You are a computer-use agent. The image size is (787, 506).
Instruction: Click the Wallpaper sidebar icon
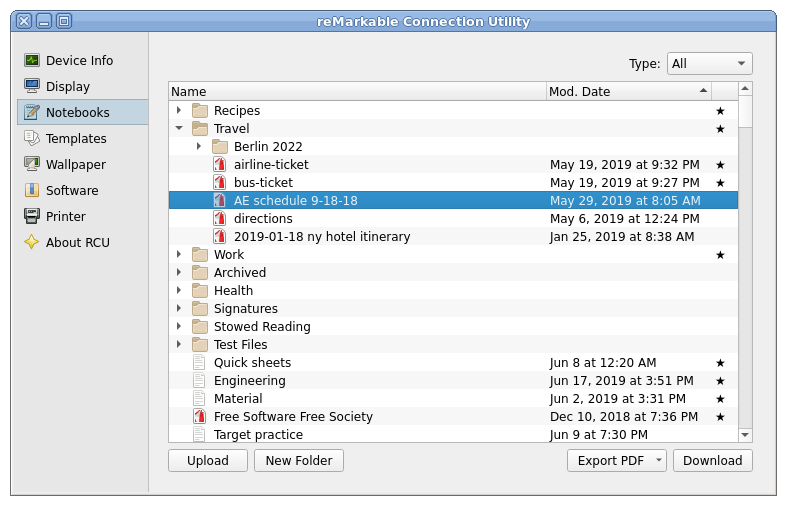coord(32,164)
